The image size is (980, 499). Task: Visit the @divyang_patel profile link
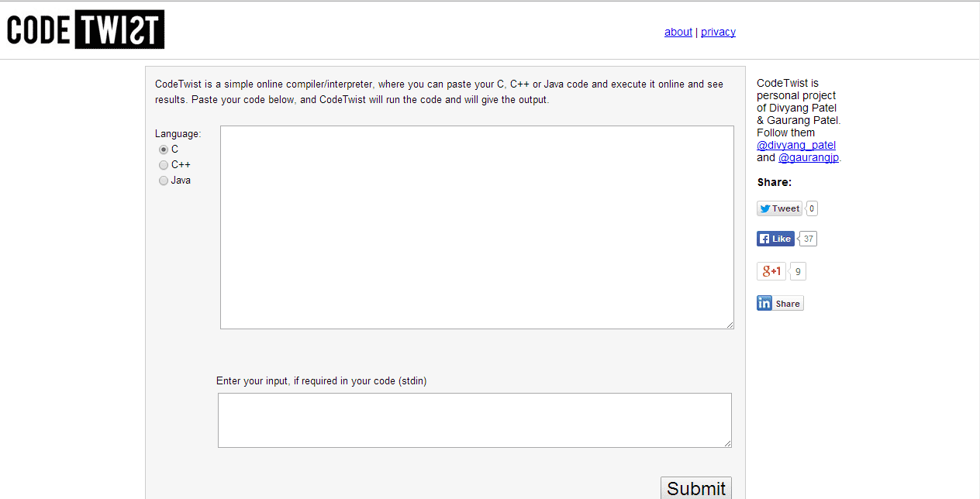click(796, 145)
